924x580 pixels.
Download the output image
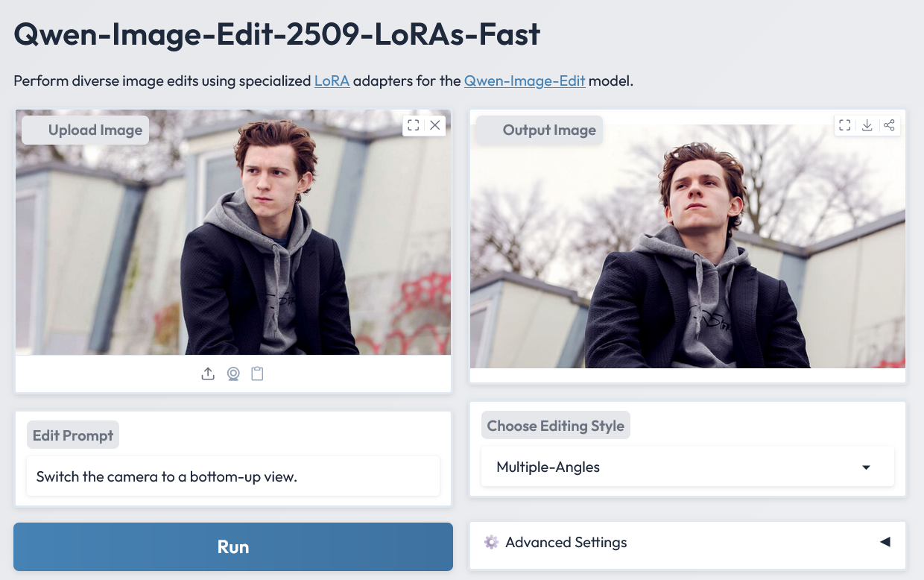click(867, 125)
